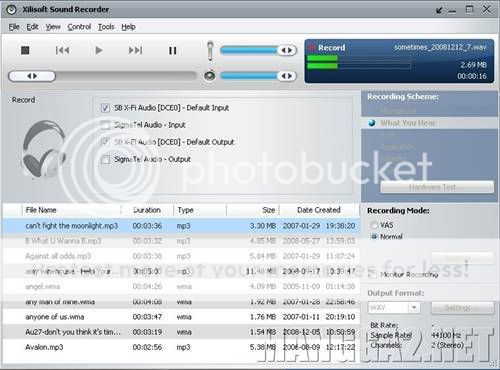Enable the Monitor Recording checkbox

[373, 274]
